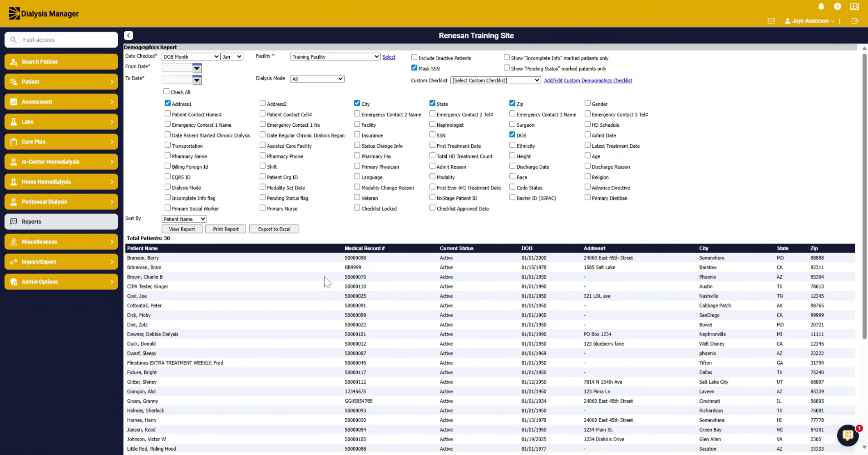
Task: Click the Care Plan clipboard icon
Action: tap(14, 142)
